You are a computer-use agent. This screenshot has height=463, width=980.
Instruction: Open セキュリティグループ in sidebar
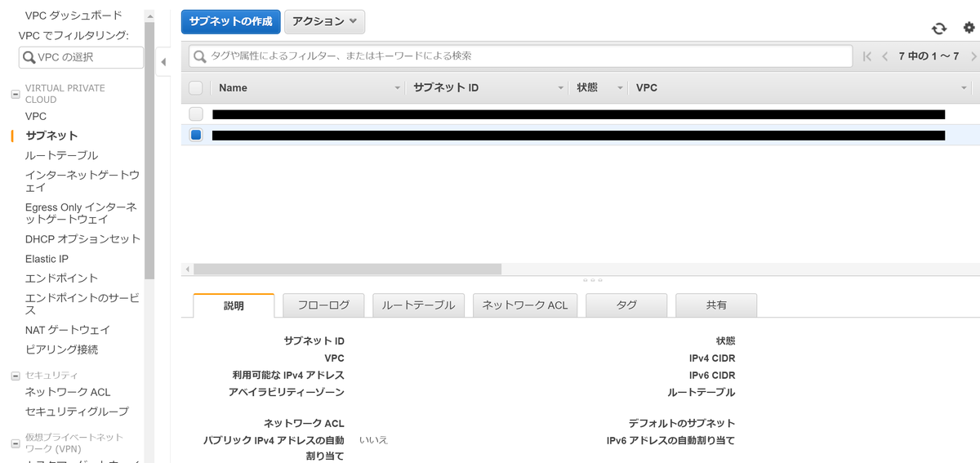coord(77,412)
